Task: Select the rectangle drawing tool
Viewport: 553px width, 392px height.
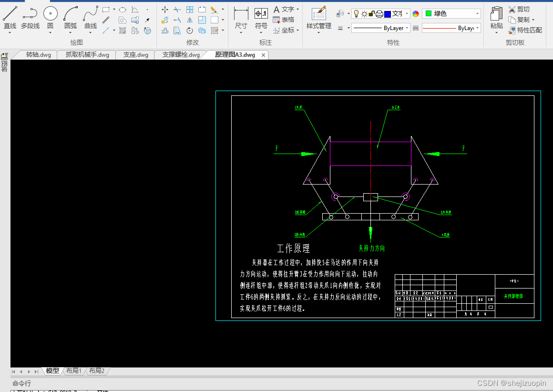Action: pos(106,10)
